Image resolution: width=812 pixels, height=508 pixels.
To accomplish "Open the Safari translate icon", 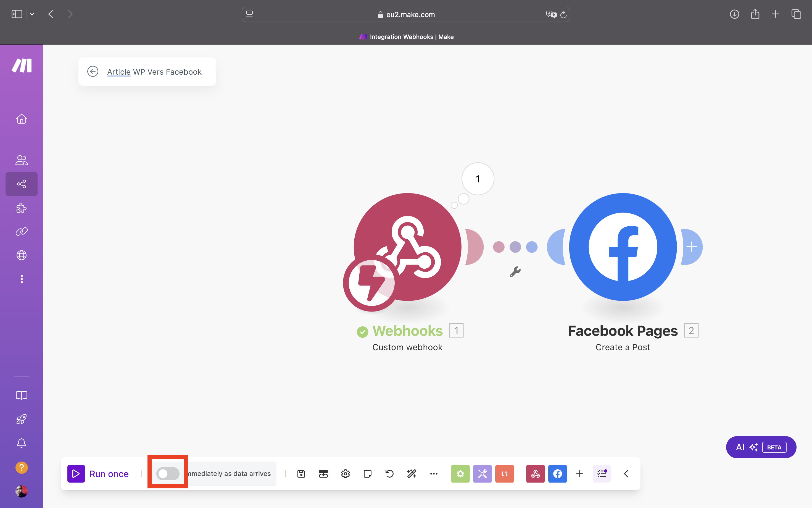I will (551, 14).
